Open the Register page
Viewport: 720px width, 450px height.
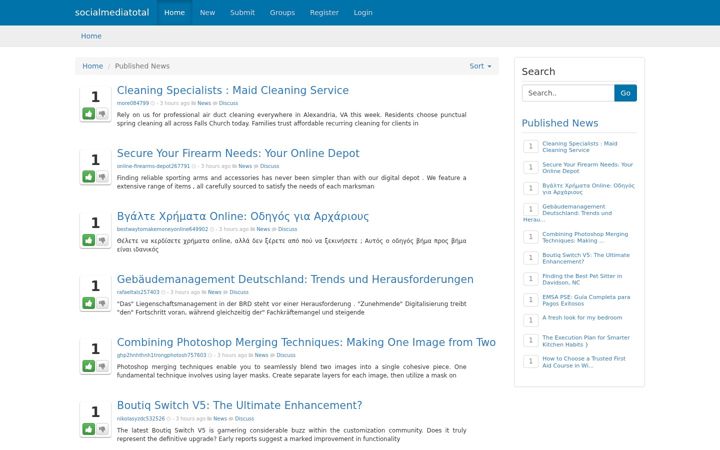pyautogui.click(x=324, y=12)
